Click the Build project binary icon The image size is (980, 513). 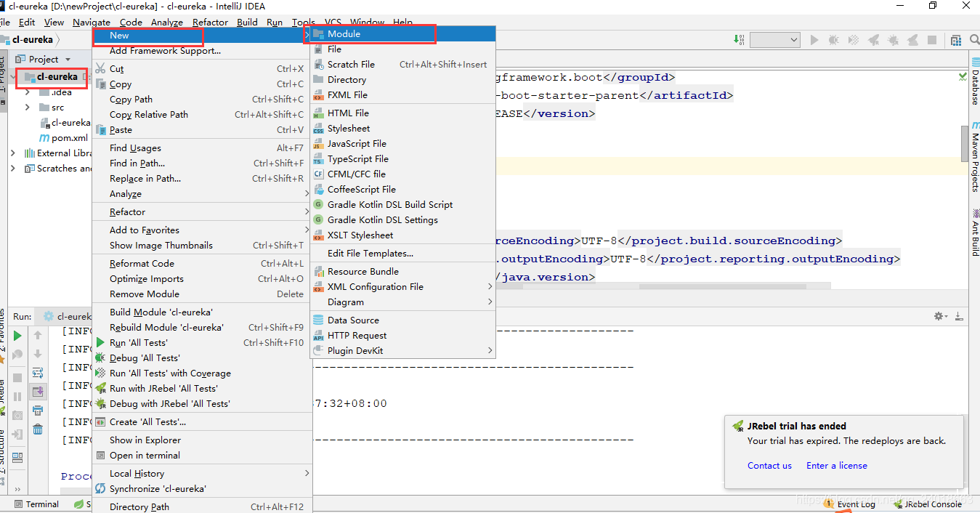[739, 40]
